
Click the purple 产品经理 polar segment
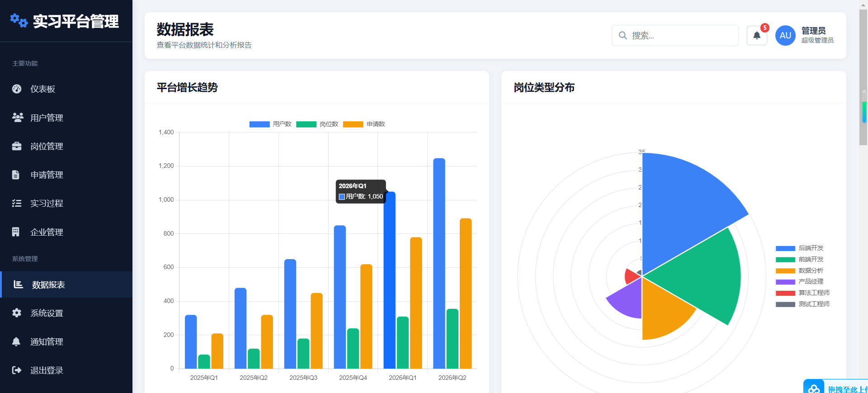pos(628,299)
